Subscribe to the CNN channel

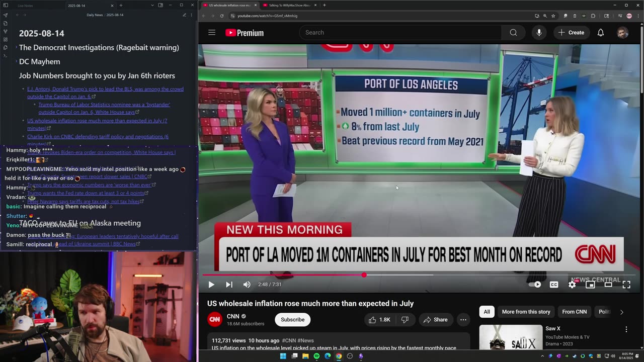pyautogui.click(x=292, y=320)
